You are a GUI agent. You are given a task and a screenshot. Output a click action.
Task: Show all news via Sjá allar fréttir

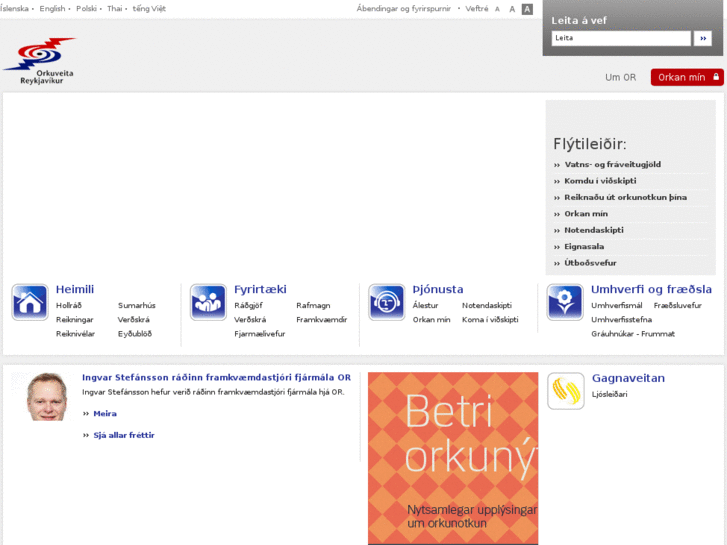point(124,435)
